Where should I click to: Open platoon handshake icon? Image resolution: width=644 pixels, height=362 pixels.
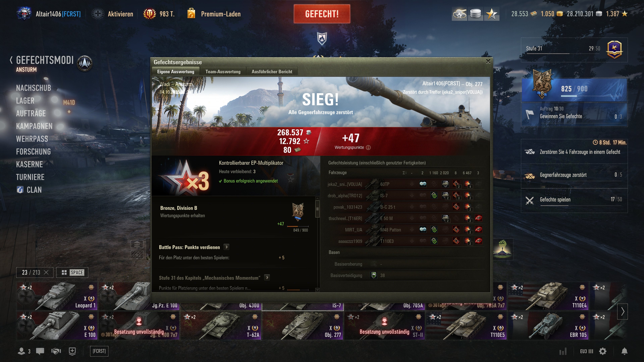pos(56,351)
